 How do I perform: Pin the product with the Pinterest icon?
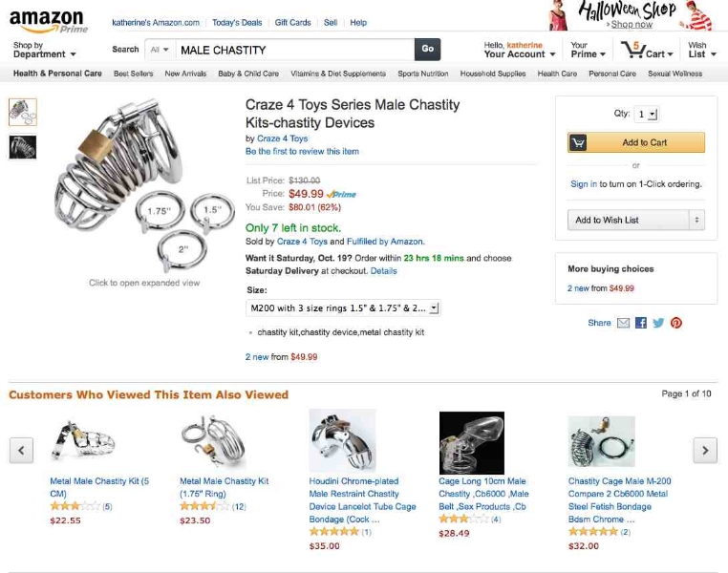click(x=676, y=323)
